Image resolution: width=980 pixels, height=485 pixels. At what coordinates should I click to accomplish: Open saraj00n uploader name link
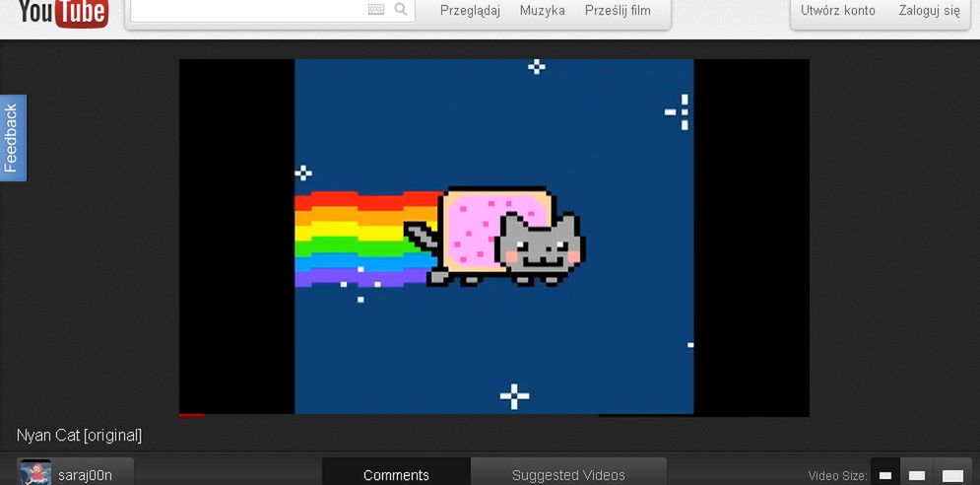pos(85,475)
